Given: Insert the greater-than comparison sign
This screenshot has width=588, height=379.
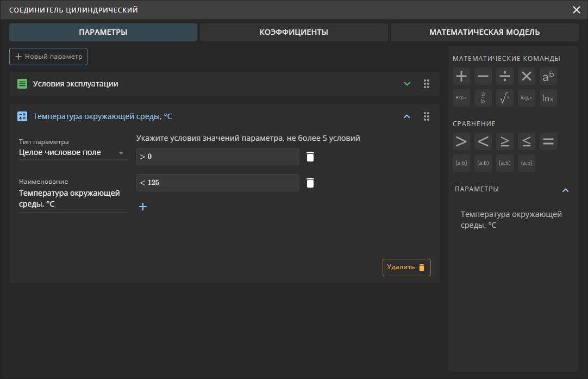Looking at the screenshot, I should click(x=461, y=141).
